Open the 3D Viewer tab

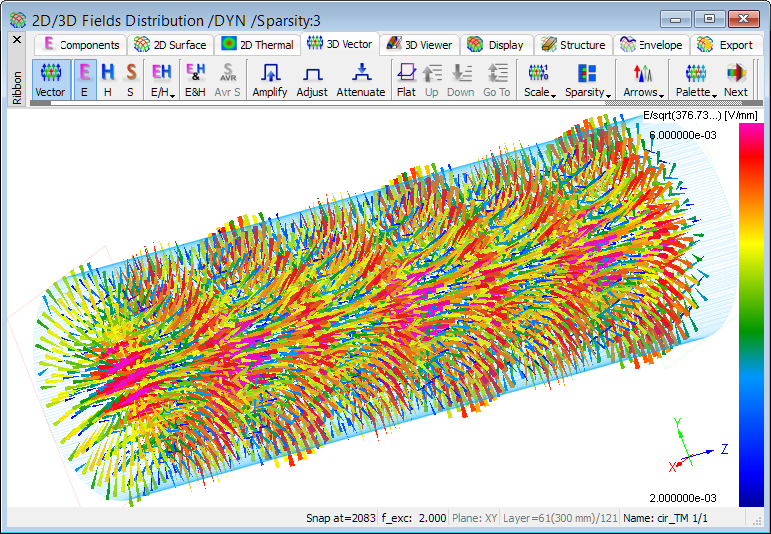point(419,44)
